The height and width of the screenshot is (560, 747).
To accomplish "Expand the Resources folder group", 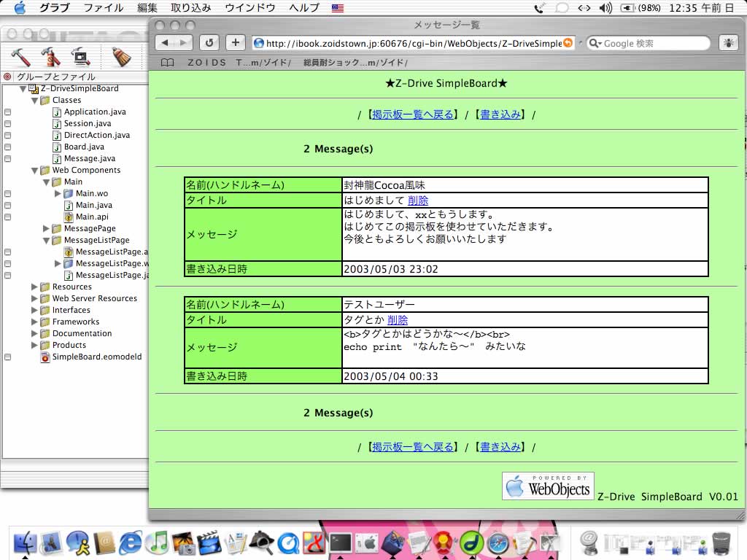I will click(34, 287).
